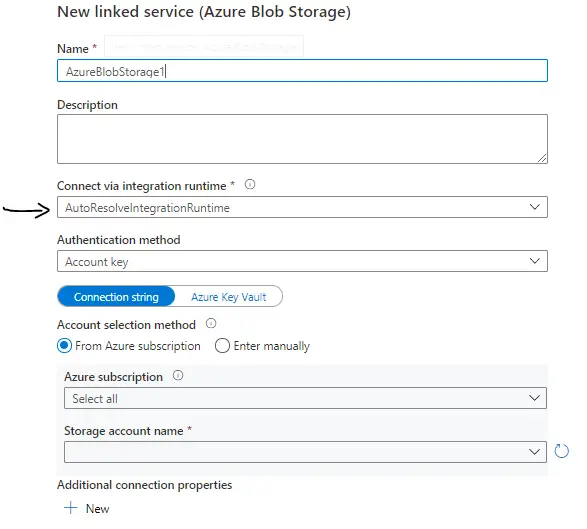The image size is (587, 529).
Task: Open AutoResolveIntegrationRuntime dropdown
Action: point(302,207)
